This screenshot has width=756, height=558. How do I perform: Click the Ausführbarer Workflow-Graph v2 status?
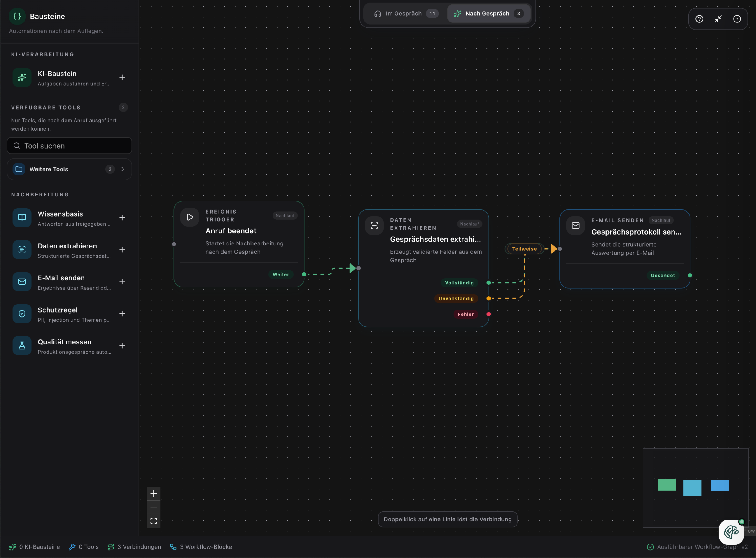coord(697,547)
